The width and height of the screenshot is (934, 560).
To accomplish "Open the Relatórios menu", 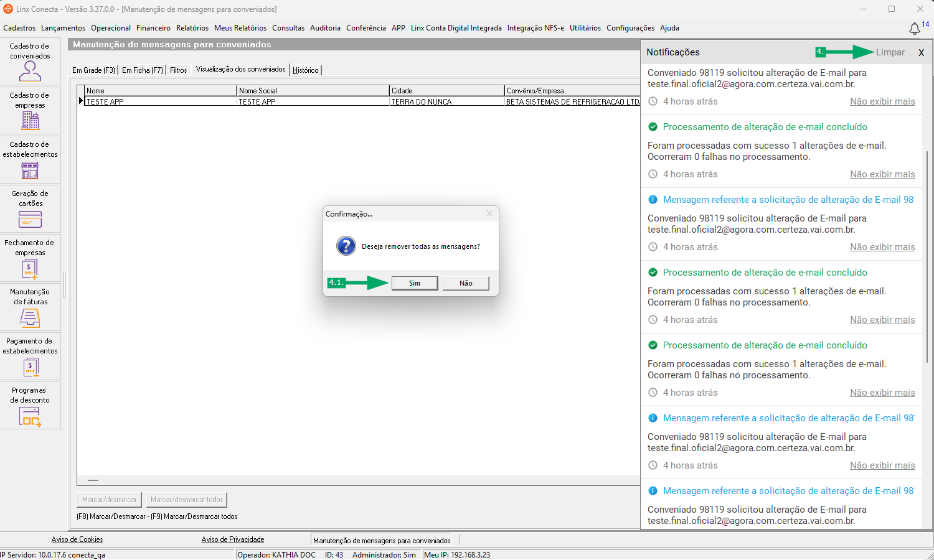I will coord(192,28).
